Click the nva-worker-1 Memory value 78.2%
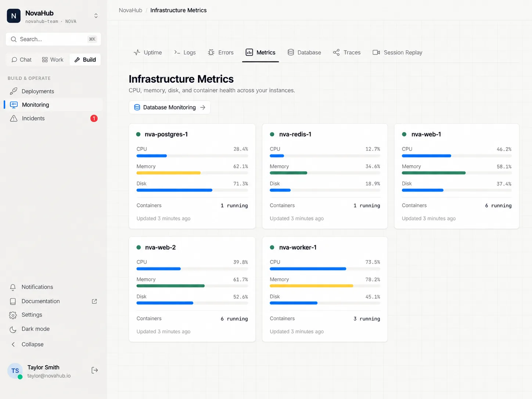532x399 pixels. point(373,280)
